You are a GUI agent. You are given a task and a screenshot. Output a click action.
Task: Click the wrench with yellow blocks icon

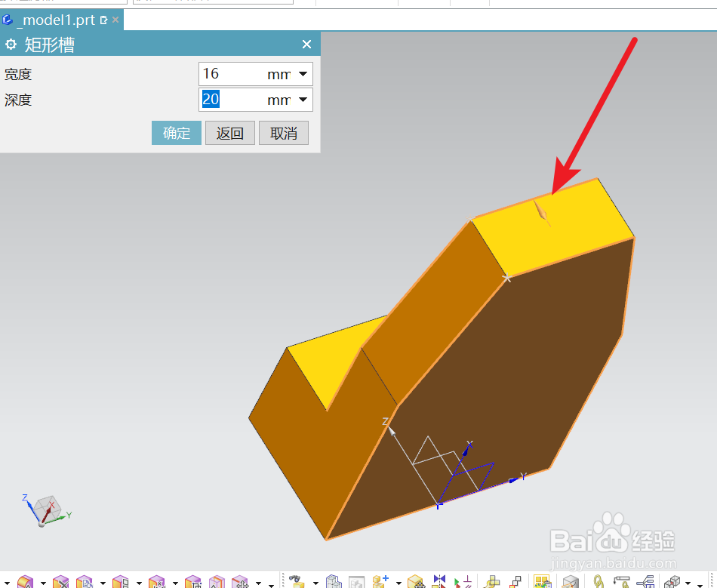(492, 582)
